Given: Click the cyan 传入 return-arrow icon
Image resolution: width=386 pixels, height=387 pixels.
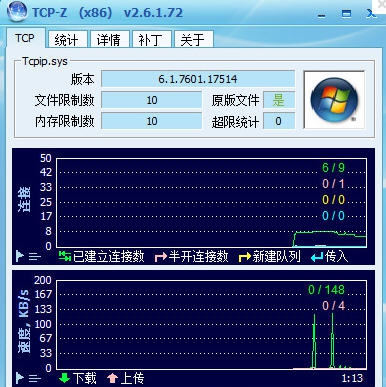Looking at the screenshot, I should pyautogui.click(x=317, y=257).
